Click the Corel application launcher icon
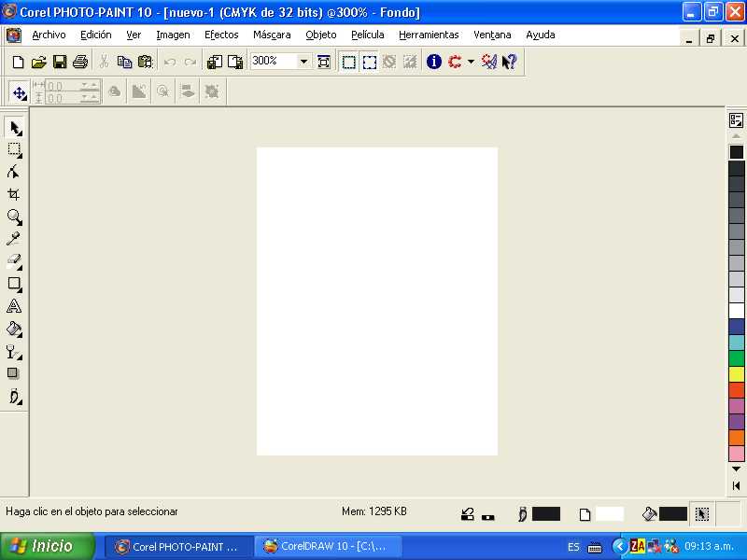The height and width of the screenshot is (560, 747). pyautogui.click(x=455, y=62)
